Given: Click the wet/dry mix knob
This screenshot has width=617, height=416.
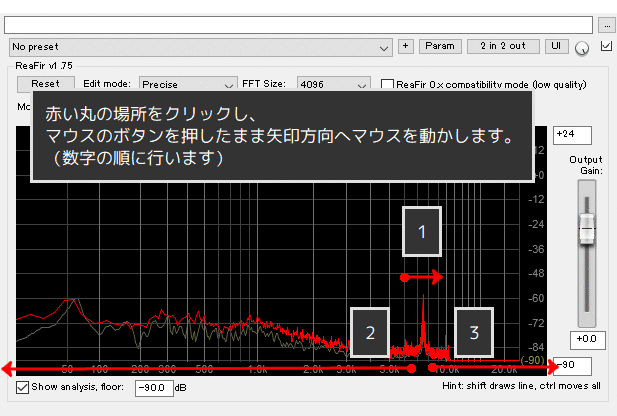Looking at the screenshot, I should pyautogui.click(x=583, y=47).
